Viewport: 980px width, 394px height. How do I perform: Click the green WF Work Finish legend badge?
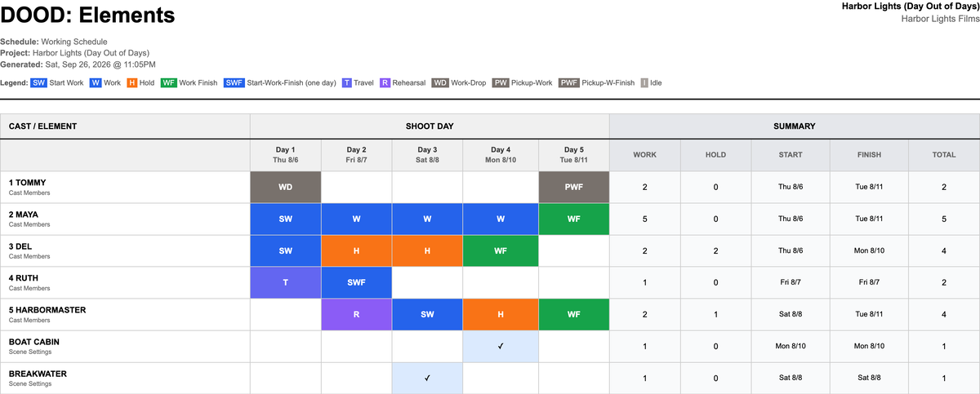168,82
